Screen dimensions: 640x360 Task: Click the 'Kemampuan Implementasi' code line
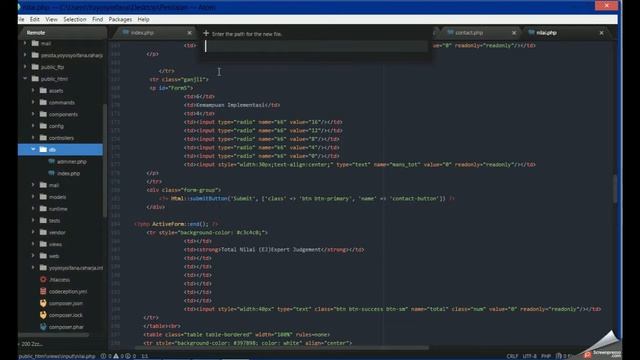point(232,105)
